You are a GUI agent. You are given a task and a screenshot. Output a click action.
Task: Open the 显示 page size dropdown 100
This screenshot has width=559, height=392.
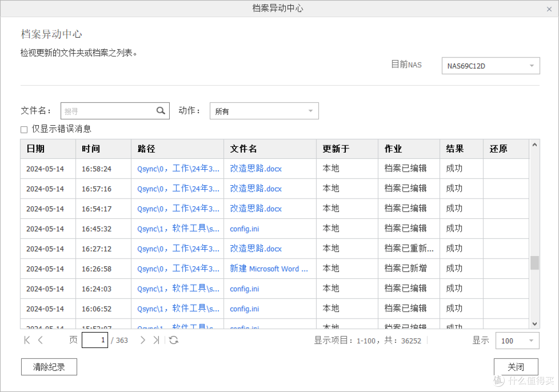pyautogui.click(x=517, y=341)
